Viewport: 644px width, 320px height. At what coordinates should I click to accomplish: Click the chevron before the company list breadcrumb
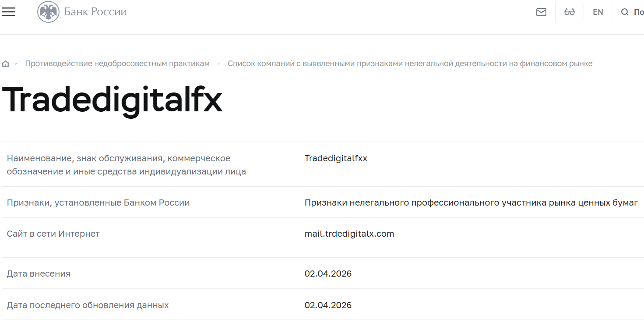(x=218, y=63)
